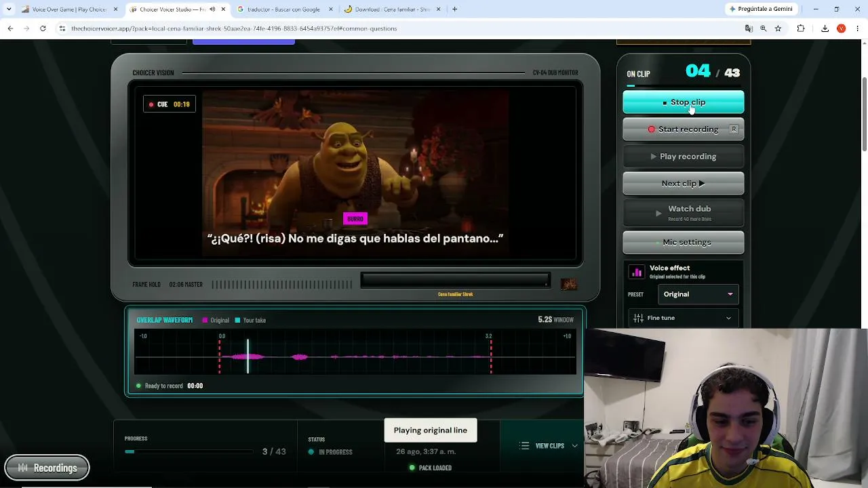
Task: Click the Fine tune sliders icon
Action: (638, 318)
